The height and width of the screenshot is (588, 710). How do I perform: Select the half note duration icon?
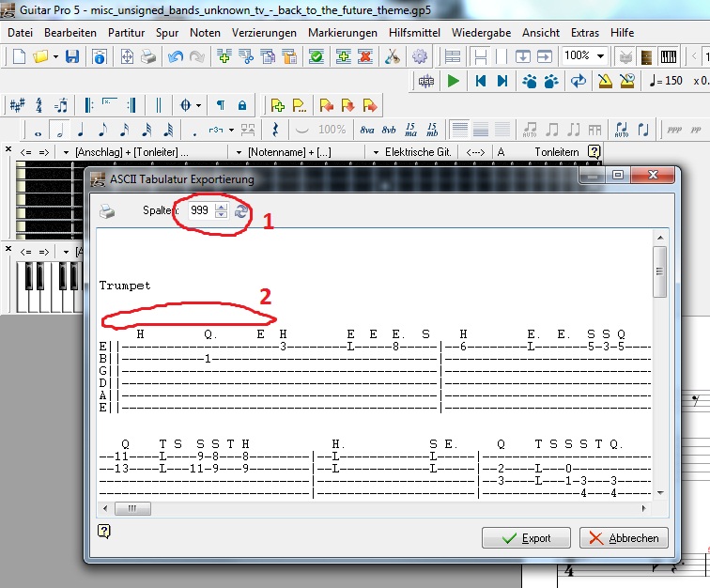coord(59,130)
